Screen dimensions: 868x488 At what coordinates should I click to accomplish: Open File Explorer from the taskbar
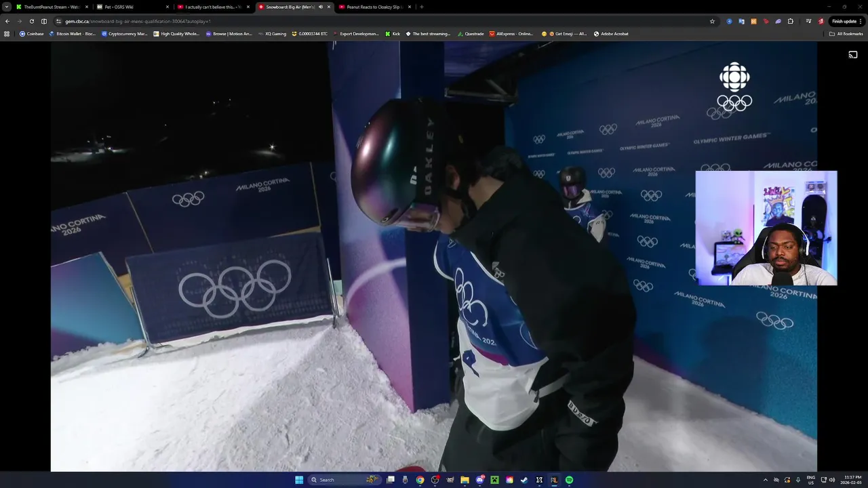click(x=465, y=480)
